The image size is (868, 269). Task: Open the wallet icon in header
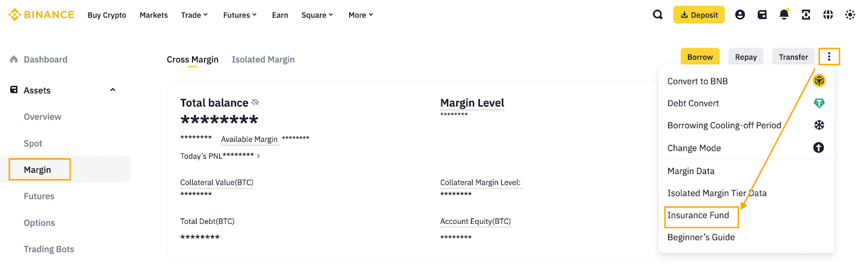coord(762,15)
